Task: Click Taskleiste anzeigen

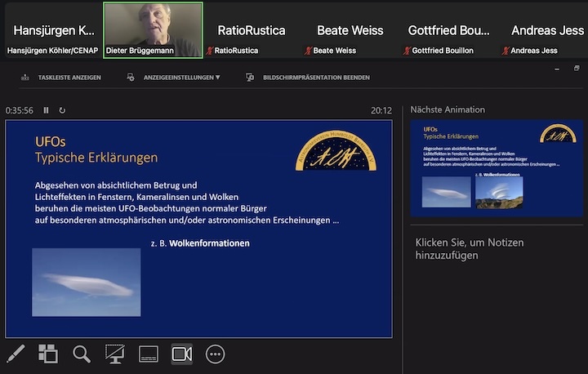Action: pyautogui.click(x=61, y=78)
